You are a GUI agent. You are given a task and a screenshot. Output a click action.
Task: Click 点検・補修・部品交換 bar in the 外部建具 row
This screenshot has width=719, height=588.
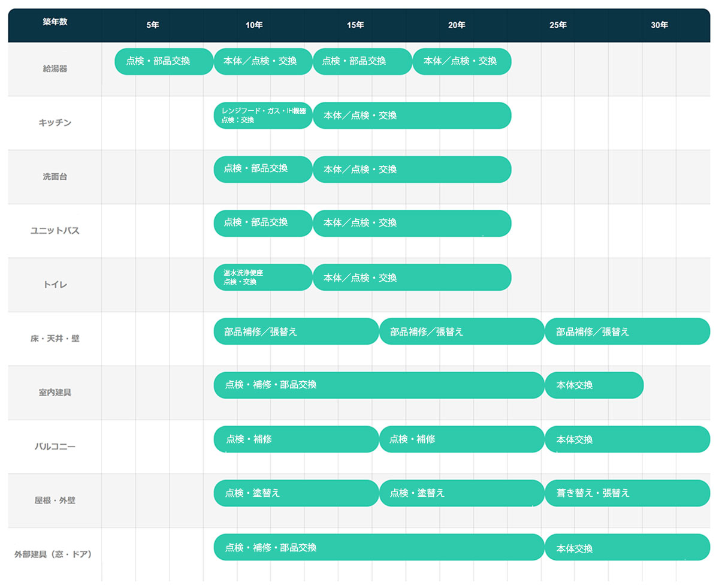pyautogui.click(x=379, y=547)
